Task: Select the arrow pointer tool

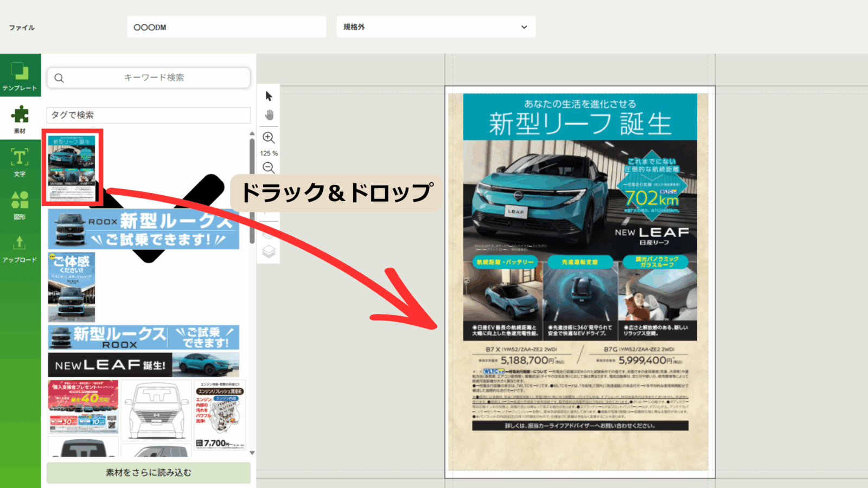Action: (269, 97)
